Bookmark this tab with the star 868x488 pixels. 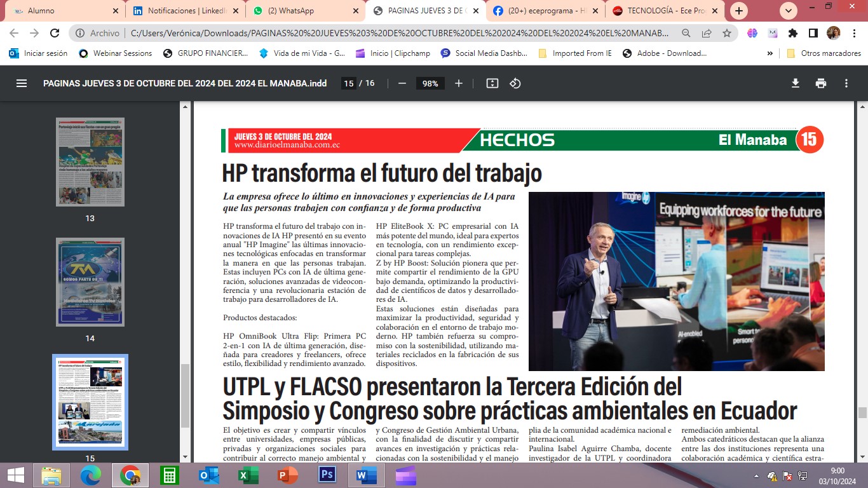(727, 33)
